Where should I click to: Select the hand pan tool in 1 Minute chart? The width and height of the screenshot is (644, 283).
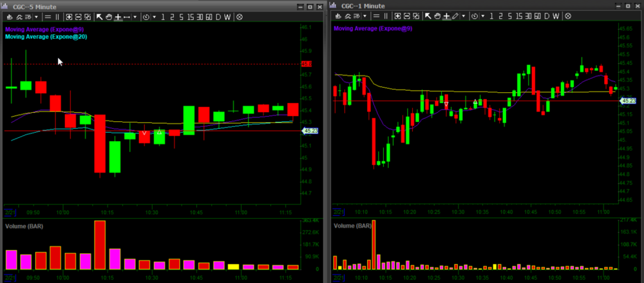point(437,17)
